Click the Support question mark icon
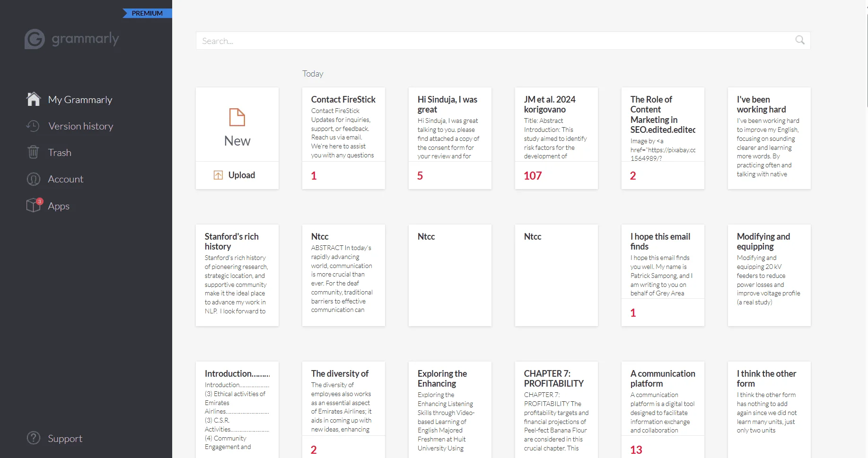868x458 pixels. pos(34,438)
